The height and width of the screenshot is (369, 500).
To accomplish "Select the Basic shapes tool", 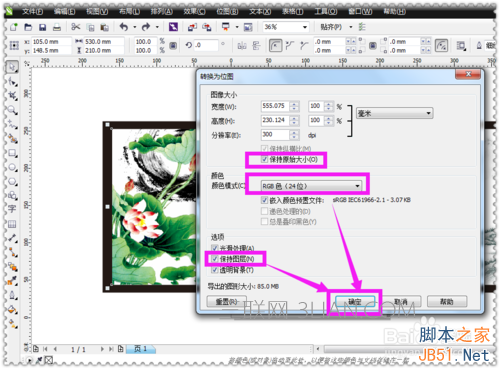I will coord(13,195).
